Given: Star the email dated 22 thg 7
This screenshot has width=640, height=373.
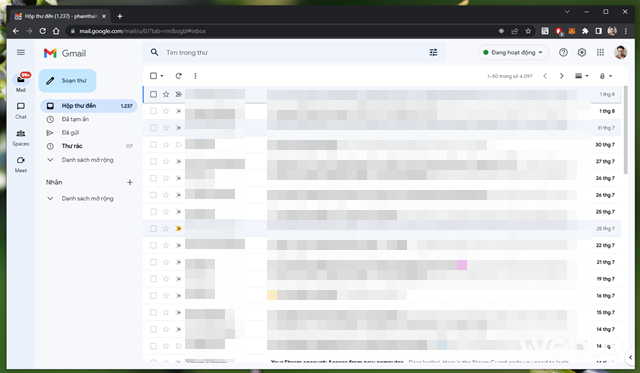Looking at the screenshot, I should click(x=166, y=245).
